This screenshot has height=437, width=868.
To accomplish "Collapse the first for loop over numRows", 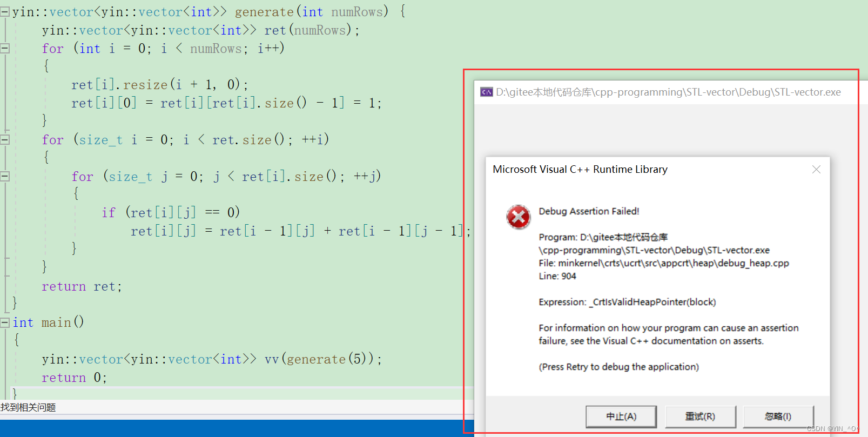I will click(5, 48).
